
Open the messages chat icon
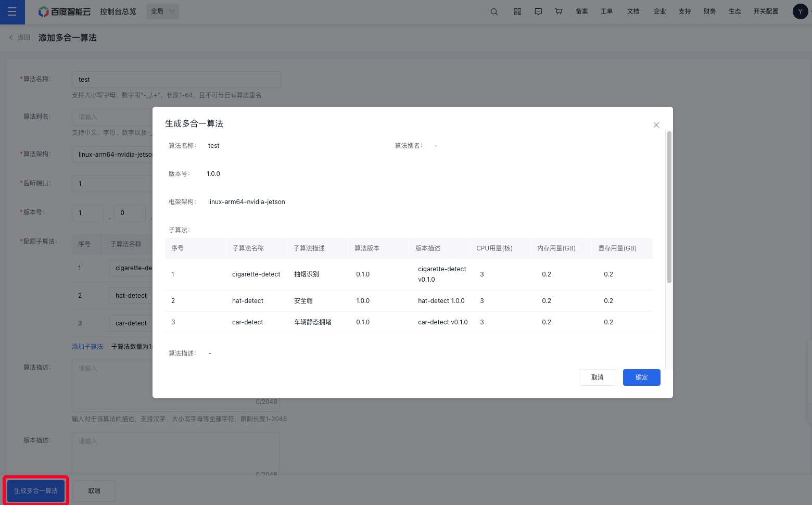[538, 11]
